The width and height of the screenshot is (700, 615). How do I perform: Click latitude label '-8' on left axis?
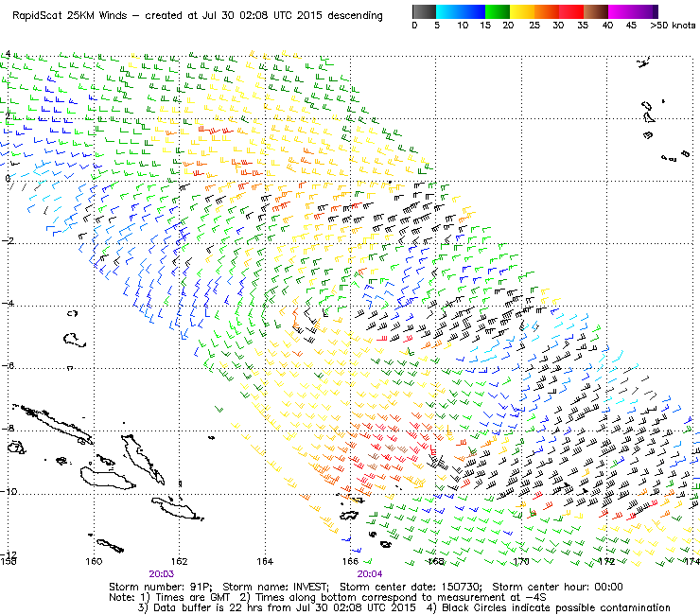[7, 429]
